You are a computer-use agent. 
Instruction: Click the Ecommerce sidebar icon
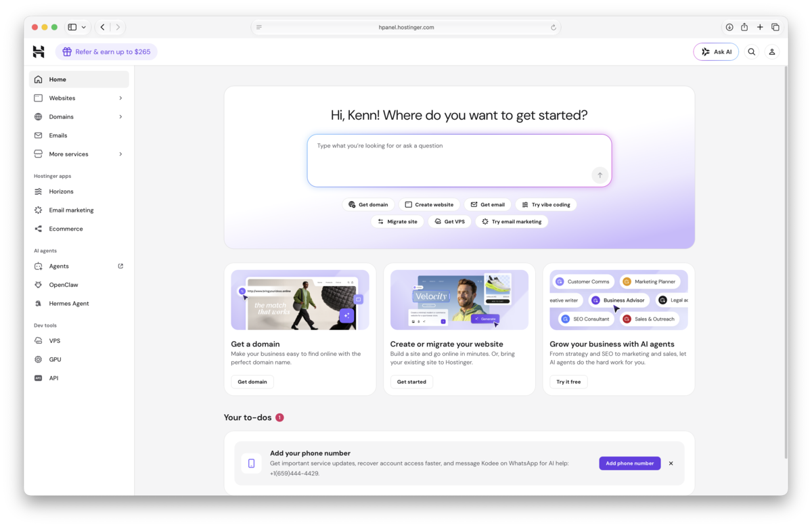tap(39, 229)
